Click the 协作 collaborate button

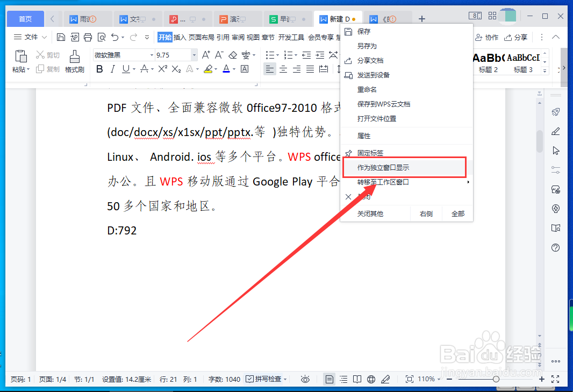click(487, 37)
